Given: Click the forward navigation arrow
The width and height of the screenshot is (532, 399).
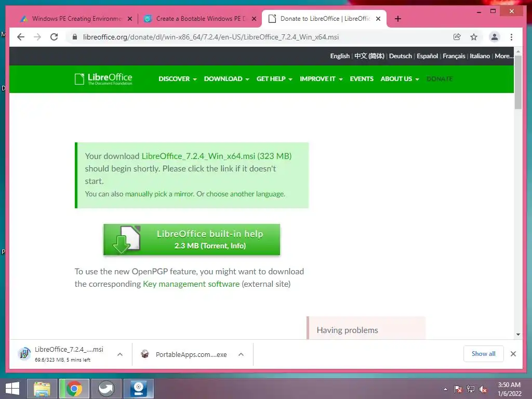Looking at the screenshot, I should (x=37, y=37).
